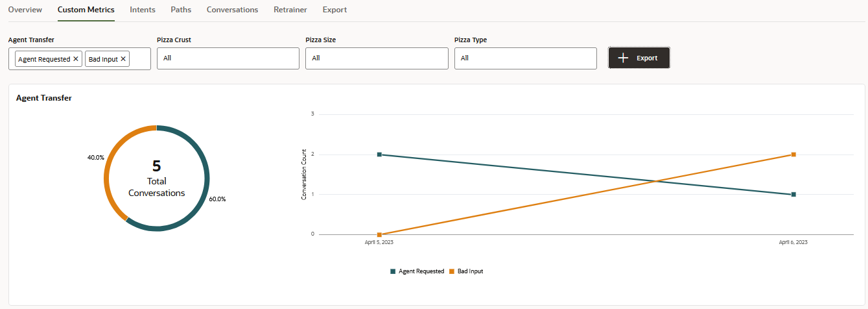Click inside the Agent Transfer filter field
The image size is (868, 309).
click(139, 59)
